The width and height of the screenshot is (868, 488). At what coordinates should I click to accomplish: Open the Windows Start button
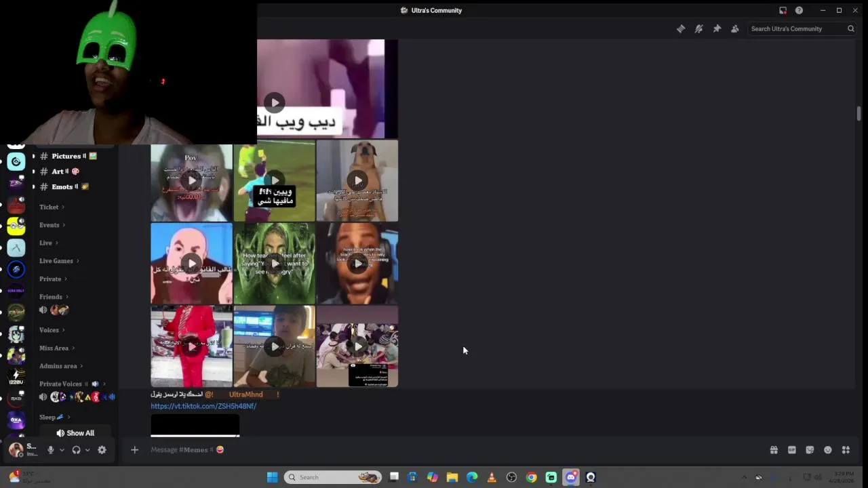point(272,477)
